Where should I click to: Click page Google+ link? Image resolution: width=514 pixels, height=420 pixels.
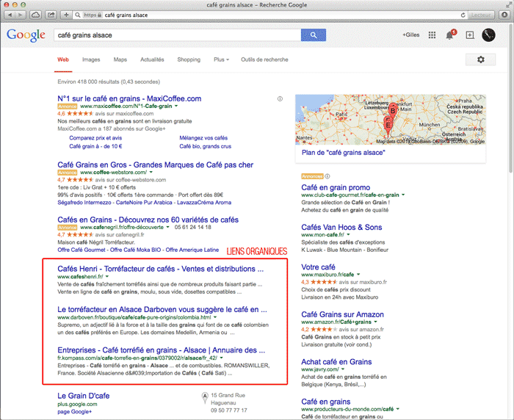coord(75,412)
